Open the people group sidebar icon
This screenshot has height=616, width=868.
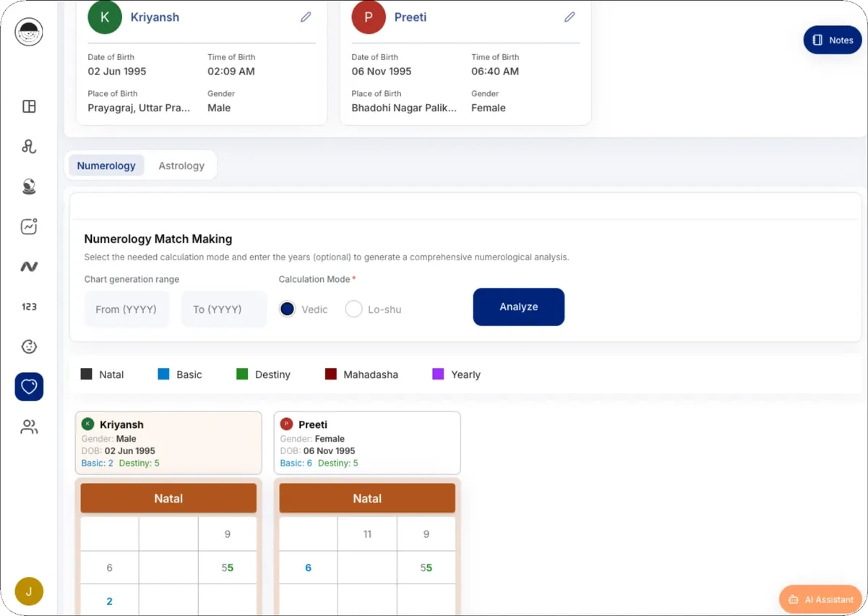[29, 427]
